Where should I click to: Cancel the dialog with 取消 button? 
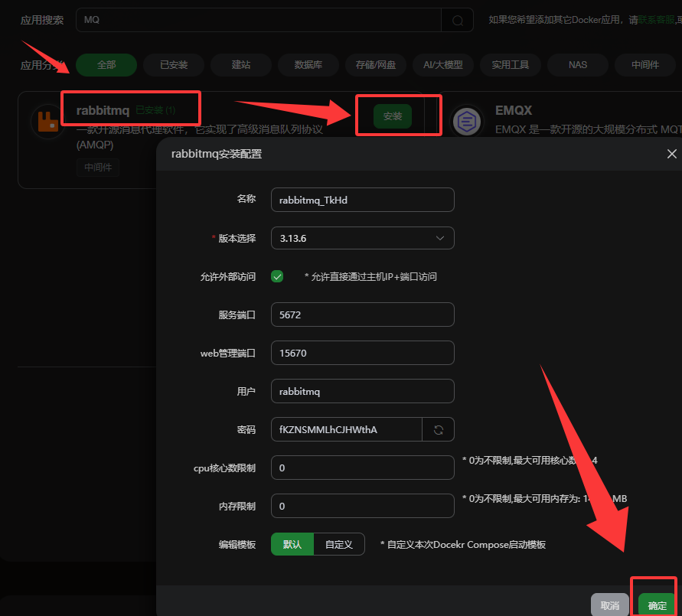pyautogui.click(x=610, y=604)
